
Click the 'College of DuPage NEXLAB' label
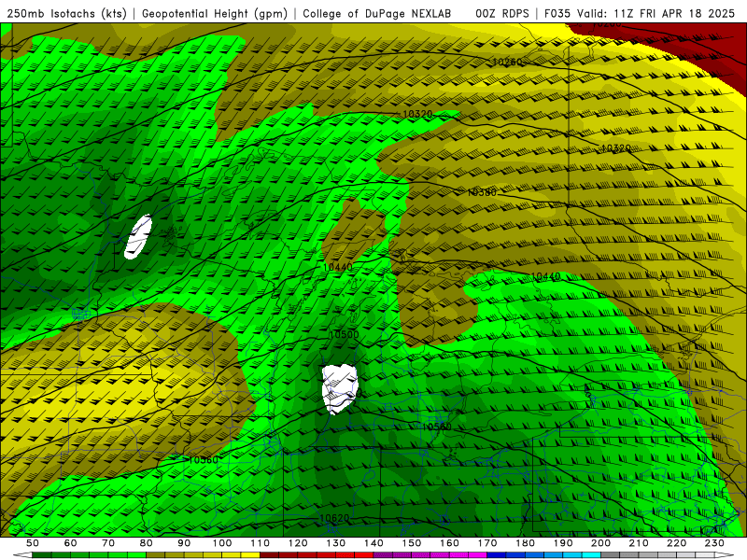pos(377,14)
